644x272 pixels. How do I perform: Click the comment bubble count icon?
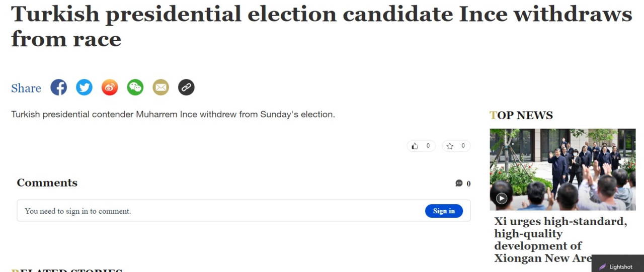click(459, 183)
